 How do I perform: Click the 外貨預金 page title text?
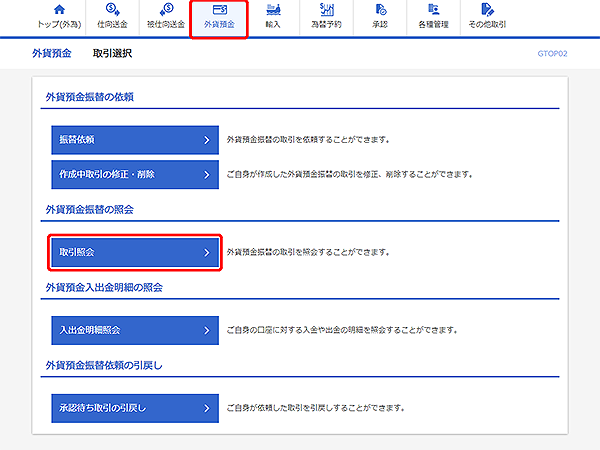click(x=52, y=53)
